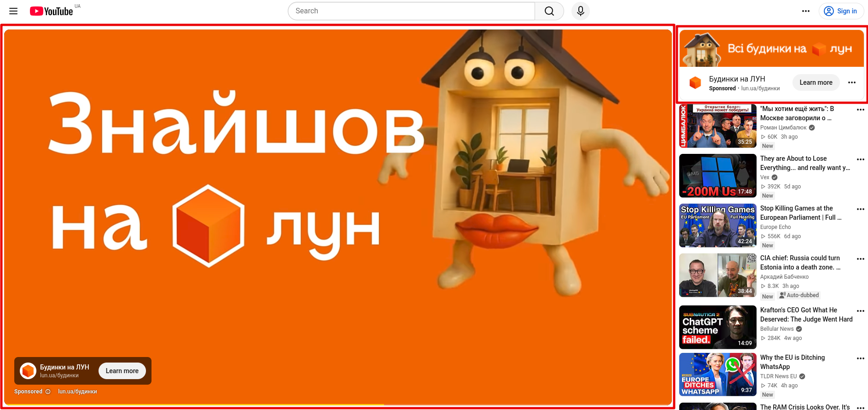Start voice search with the microphone
The image size is (868, 410).
(x=581, y=11)
